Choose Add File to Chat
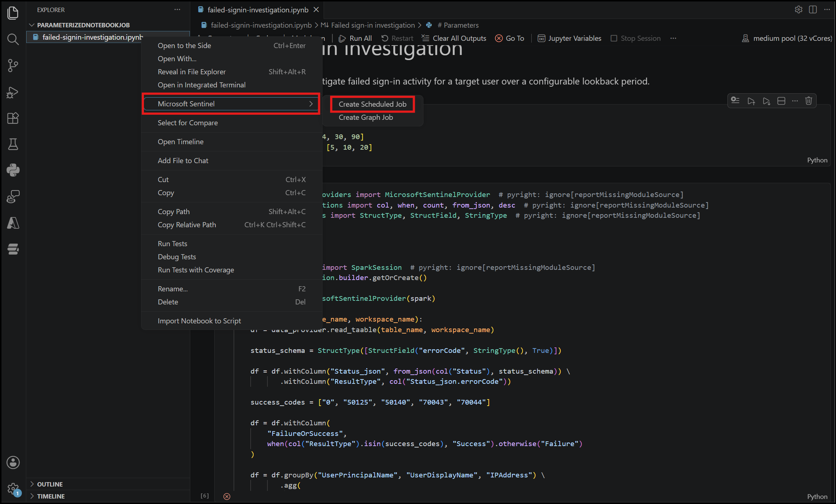This screenshot has height=504, width=836. tap(231, 161)
